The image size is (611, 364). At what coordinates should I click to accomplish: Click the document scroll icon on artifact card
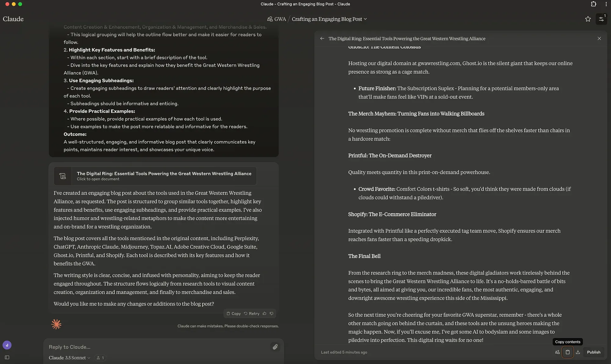(63, 176)
